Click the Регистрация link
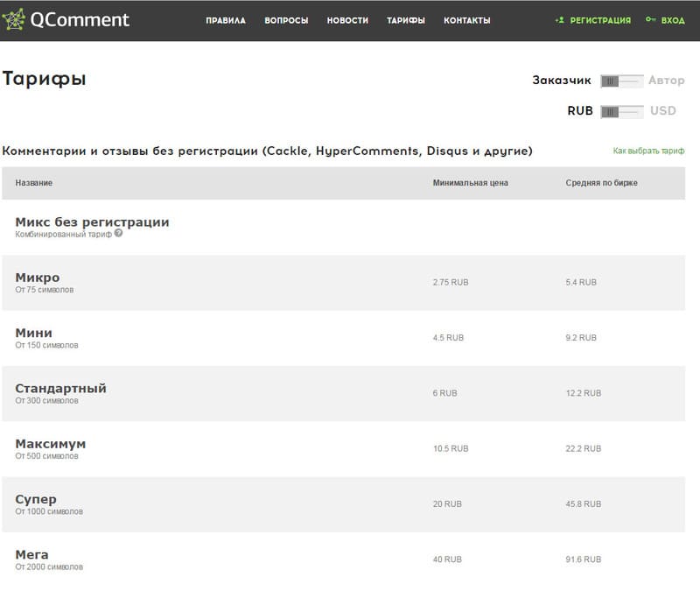700x591 pixels. point(599,20)
